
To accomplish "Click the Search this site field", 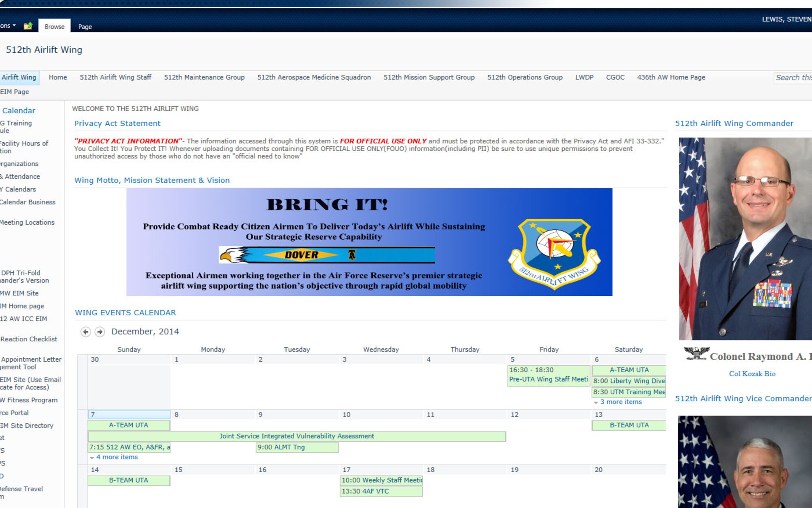I will pyautogui.click(x=793, y=77).
